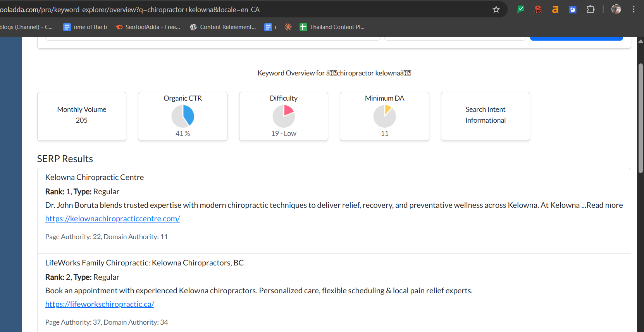
Task: Click the Organic CTR pie chart
Action: pos(183,116)
